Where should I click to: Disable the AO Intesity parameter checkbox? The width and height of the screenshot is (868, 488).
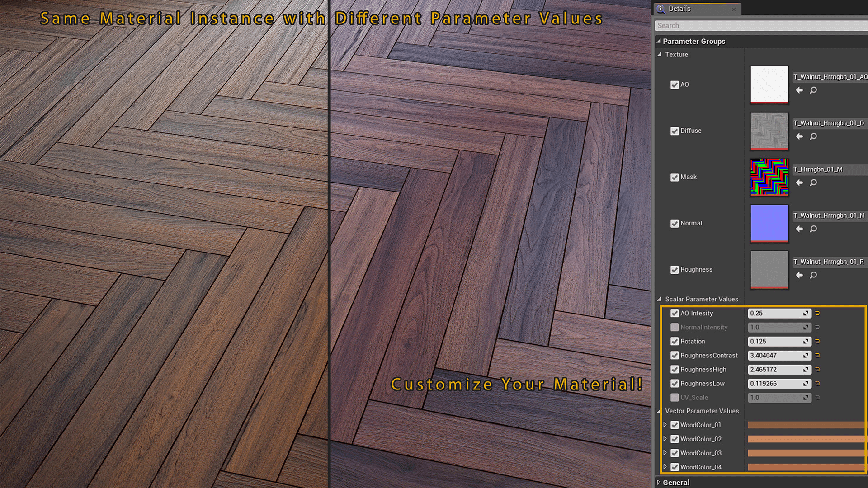675,313
